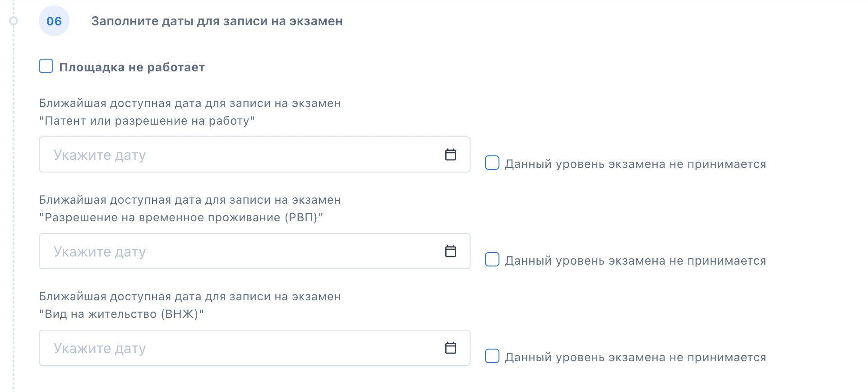Click 'Данный уровень экзамена не принимается' text beside Патент

635,164
